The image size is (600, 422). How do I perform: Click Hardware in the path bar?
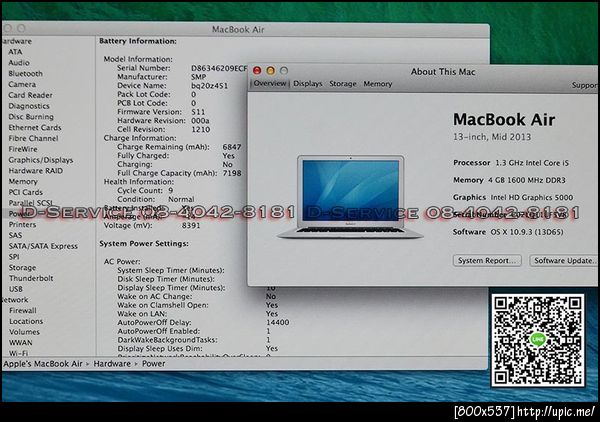(112, 363)
